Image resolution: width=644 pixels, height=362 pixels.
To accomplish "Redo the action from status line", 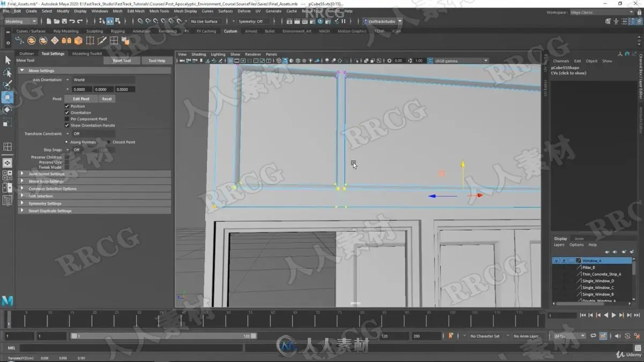I will coord(80,21).
